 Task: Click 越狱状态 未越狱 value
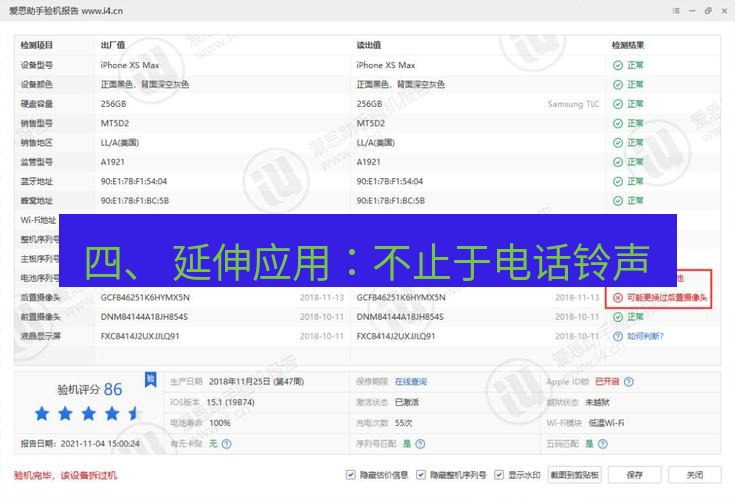597,403
